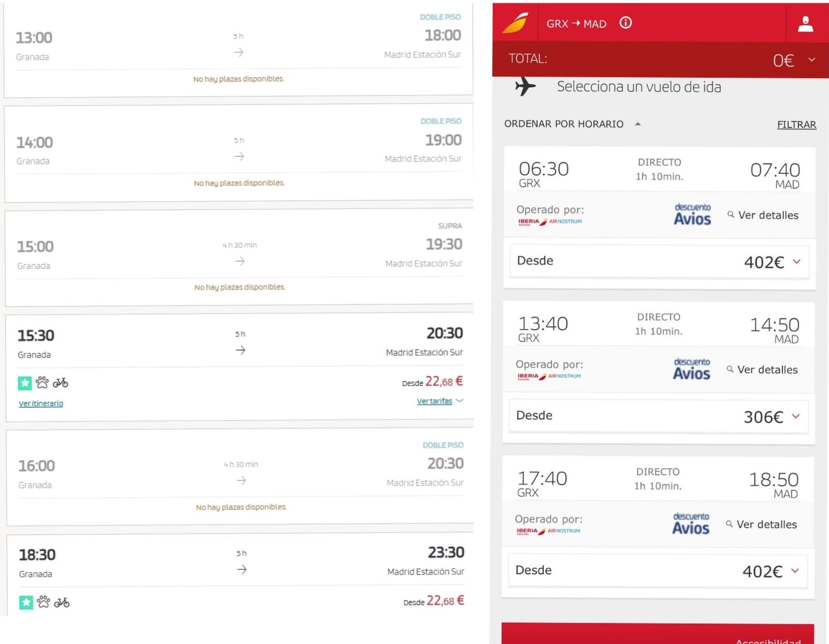
Task: View details of the 13:40 flight
Action: (x=762, y=369)
